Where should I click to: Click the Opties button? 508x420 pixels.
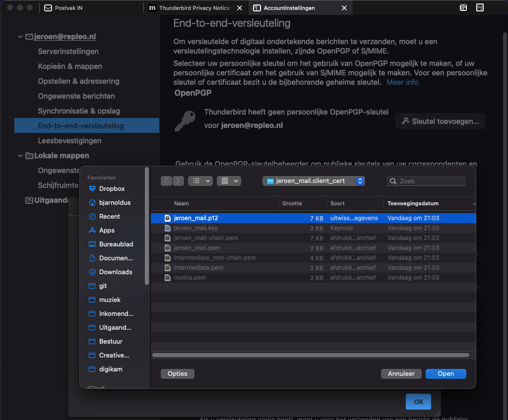(178, 374)
